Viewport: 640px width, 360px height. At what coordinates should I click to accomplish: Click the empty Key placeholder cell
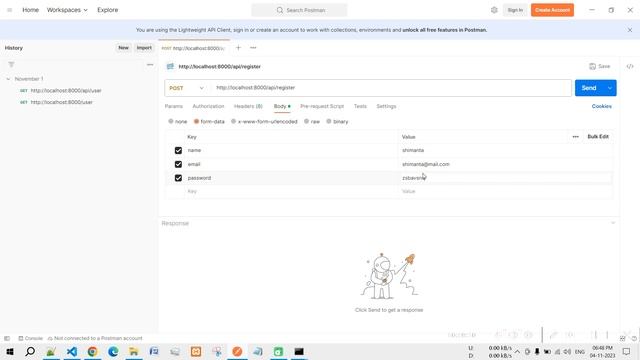(291, 191)
